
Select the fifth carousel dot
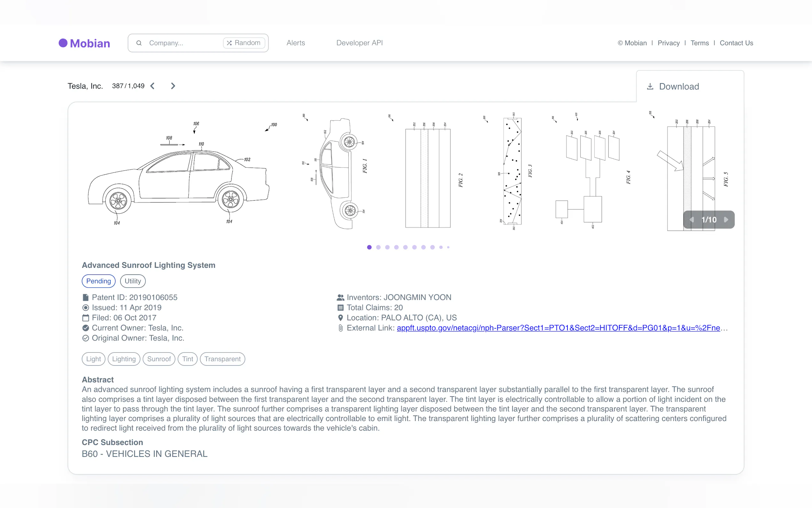(x=405, y=247)
